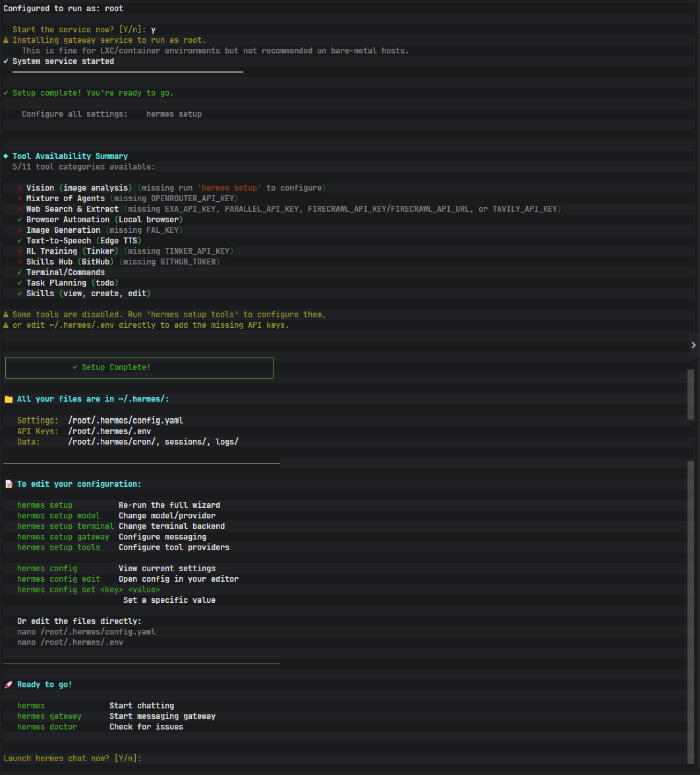Click the warning icon before 'Installing gateway service'
Screen dimensions: 700x775
click(x=6, y=40)
